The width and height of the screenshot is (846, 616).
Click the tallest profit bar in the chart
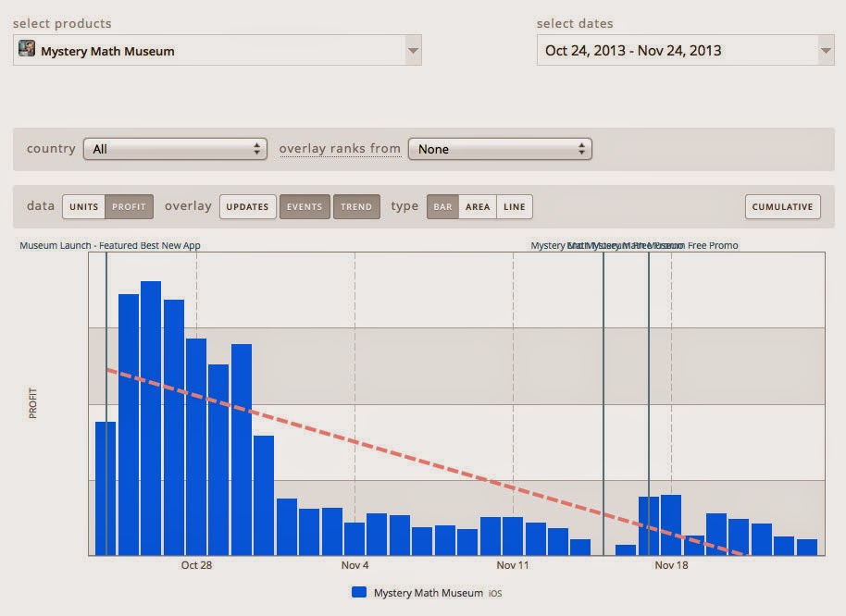pyautogui.click(x=151, y=418)
